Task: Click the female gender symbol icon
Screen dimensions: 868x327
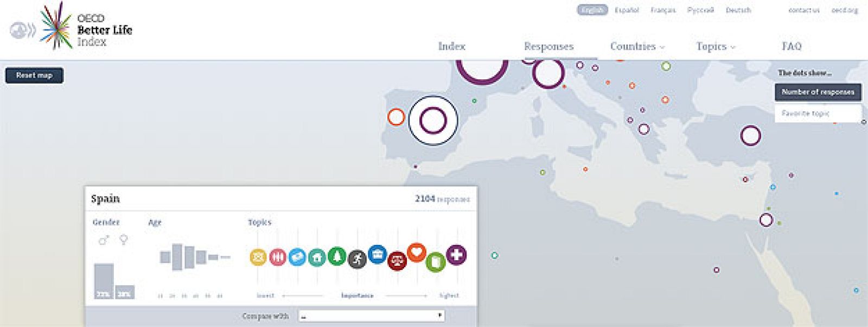Action: [x=124, y=240]
